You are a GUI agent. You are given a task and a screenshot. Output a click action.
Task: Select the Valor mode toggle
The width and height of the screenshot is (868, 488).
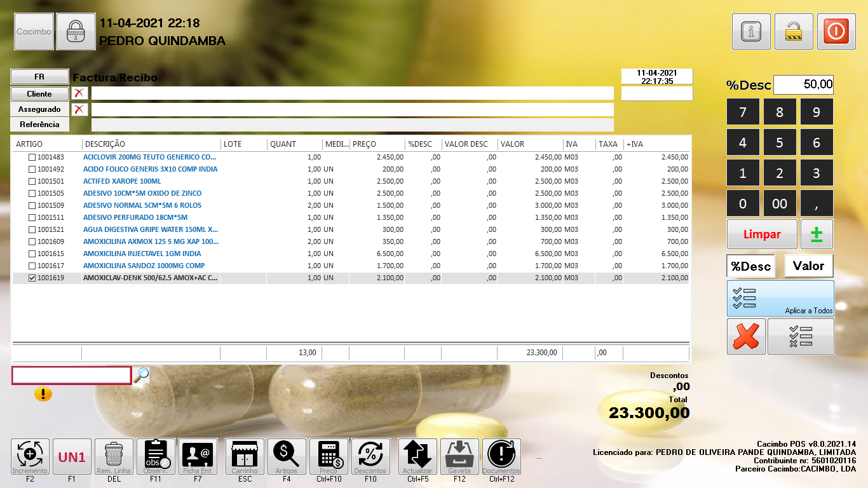pyautogui.click(x=808, y=266)
